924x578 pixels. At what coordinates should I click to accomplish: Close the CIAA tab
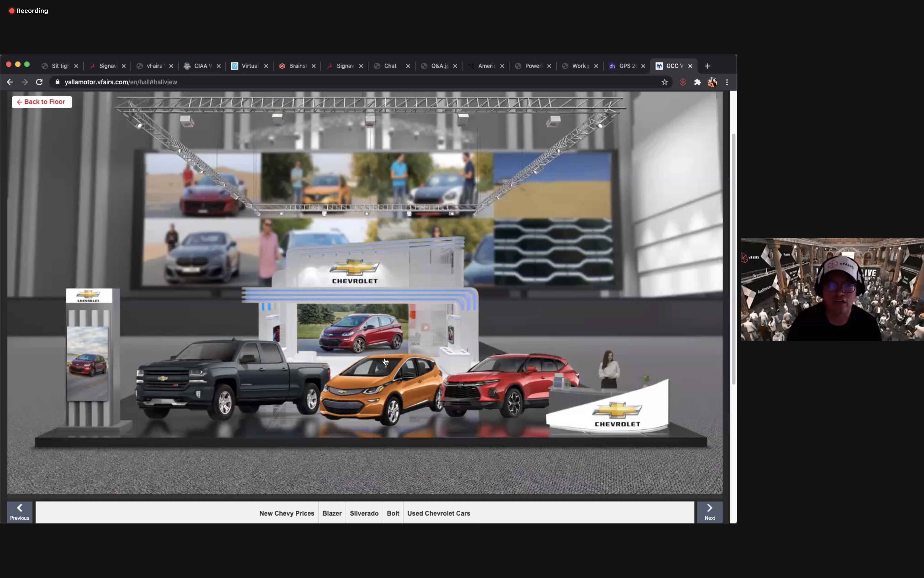click(x=218, y=66)
